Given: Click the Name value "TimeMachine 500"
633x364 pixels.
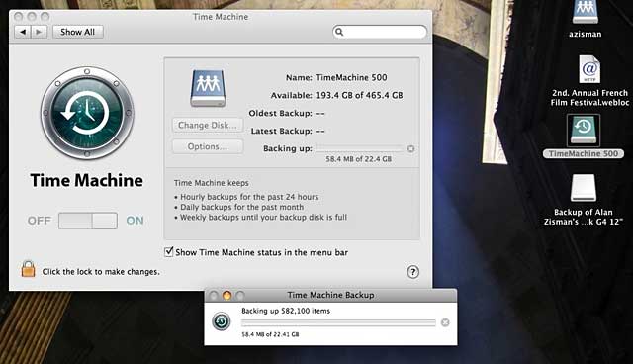Looking at the screenshot, I should pyautogui.click(x=351, y=77).
